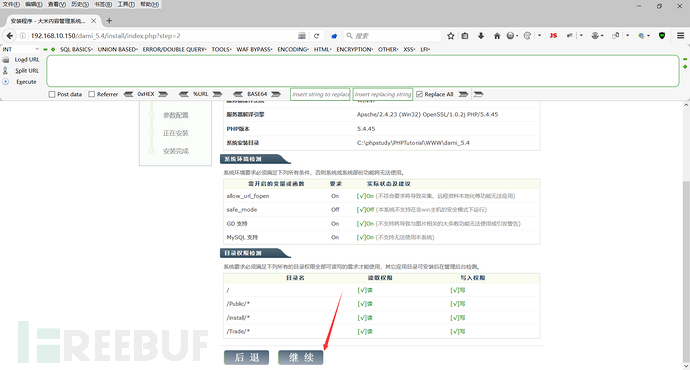Click the 搜索 search box

pos(393,36)
